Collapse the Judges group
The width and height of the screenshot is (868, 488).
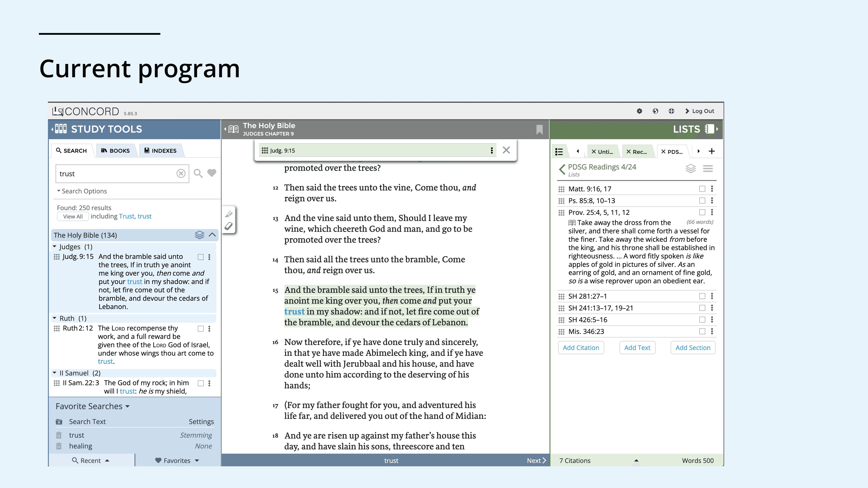pyautogui.click(x=54, y=246)
